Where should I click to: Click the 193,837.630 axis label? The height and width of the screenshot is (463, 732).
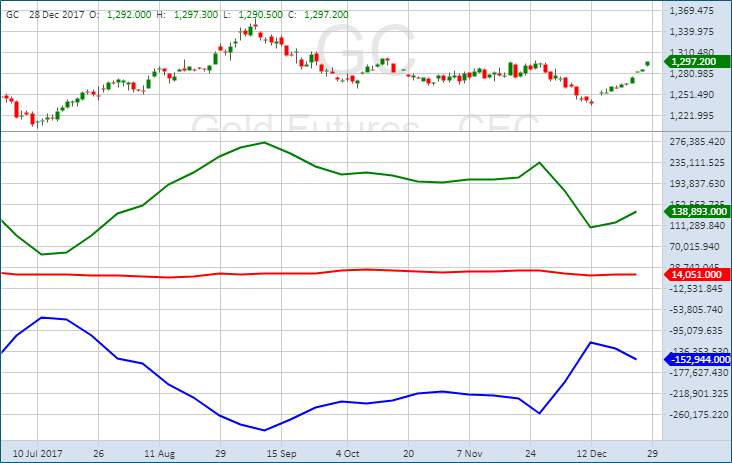pos(697,183)
